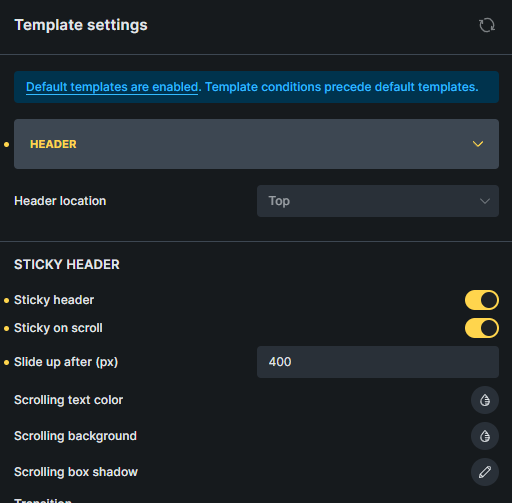Turn off the Sticky on scroll switch

tap(482, 328)
